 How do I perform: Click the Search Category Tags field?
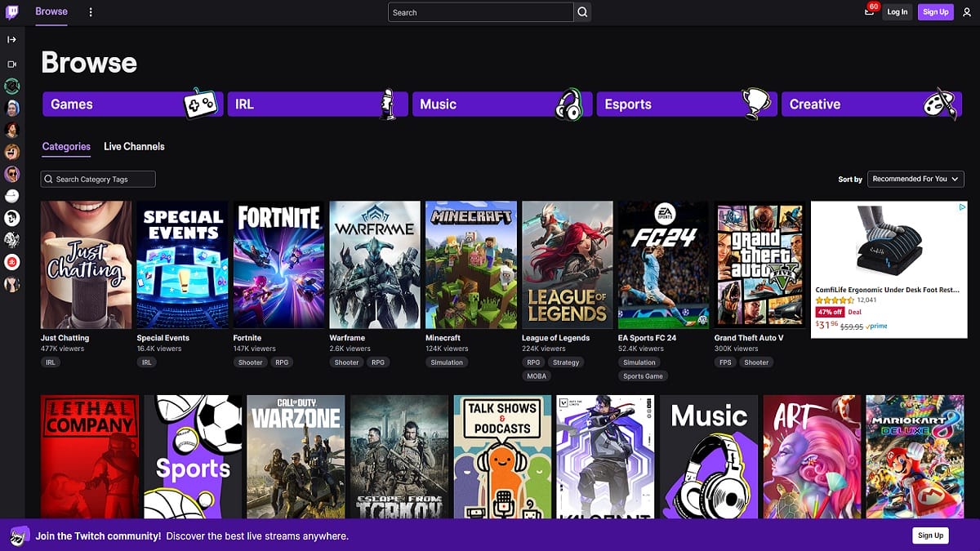[x=98, y=179]
